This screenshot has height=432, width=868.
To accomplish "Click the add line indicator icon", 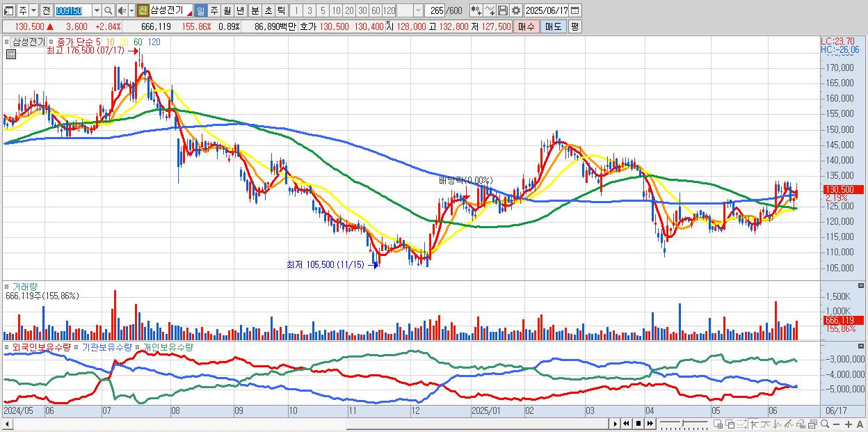I will click(x=490, y=10).
